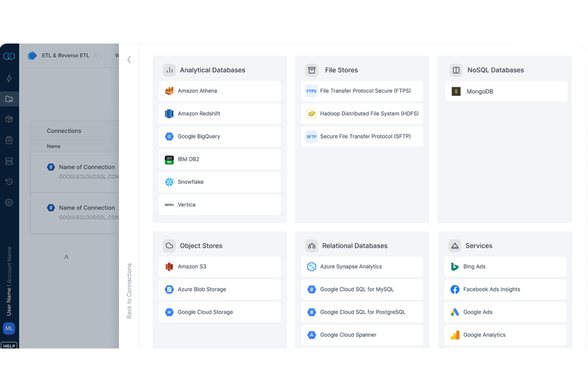588x392 pixels.
Task: Choose IBM DB2 connector
Action: coord(220,159)
